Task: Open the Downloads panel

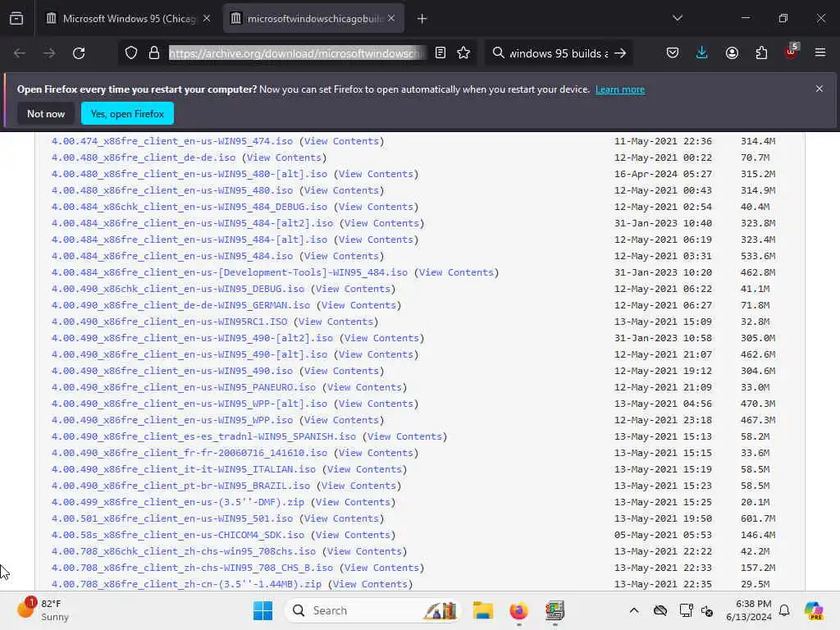Action: point(702,53)
